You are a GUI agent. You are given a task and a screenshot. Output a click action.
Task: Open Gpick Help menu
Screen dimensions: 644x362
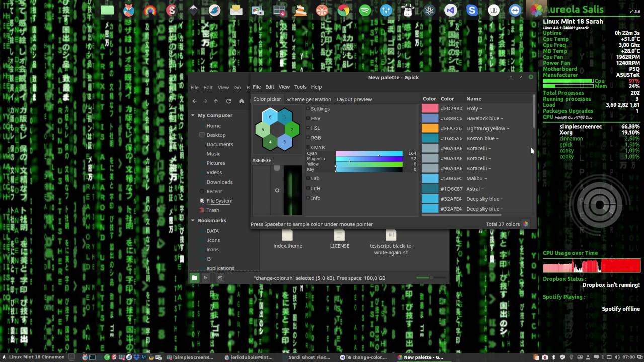pyautogui.click(x=316, y=87)
